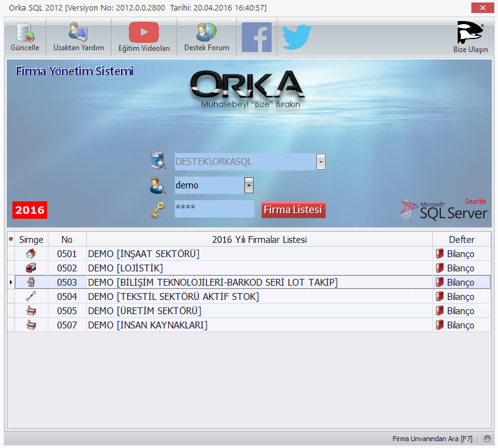498x448 pixels.
Task: Click the factory icon of firm 0505
Action: [x=31, y=310]
